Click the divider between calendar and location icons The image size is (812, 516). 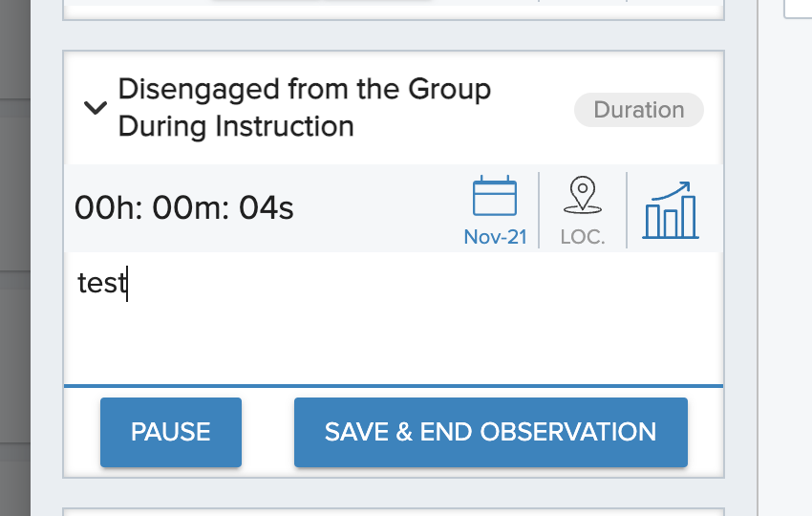pyautogui.click(x=539, y=210)
